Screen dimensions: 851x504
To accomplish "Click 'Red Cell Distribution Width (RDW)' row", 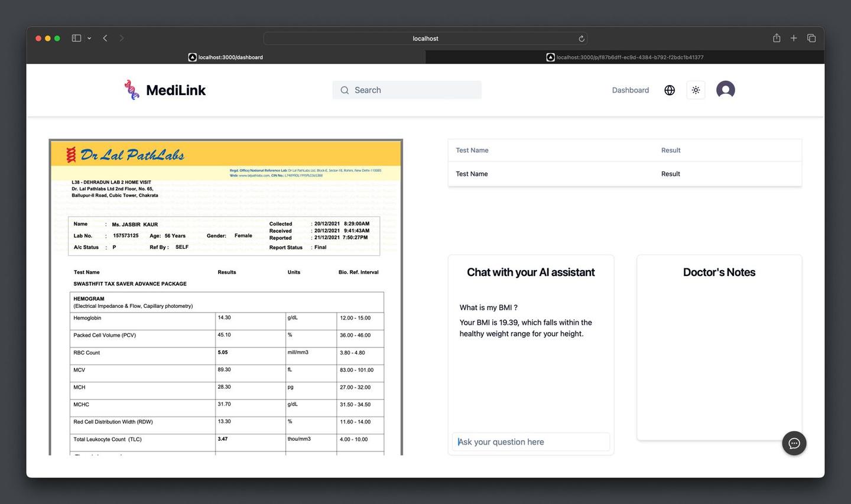I will coord(227,425).
